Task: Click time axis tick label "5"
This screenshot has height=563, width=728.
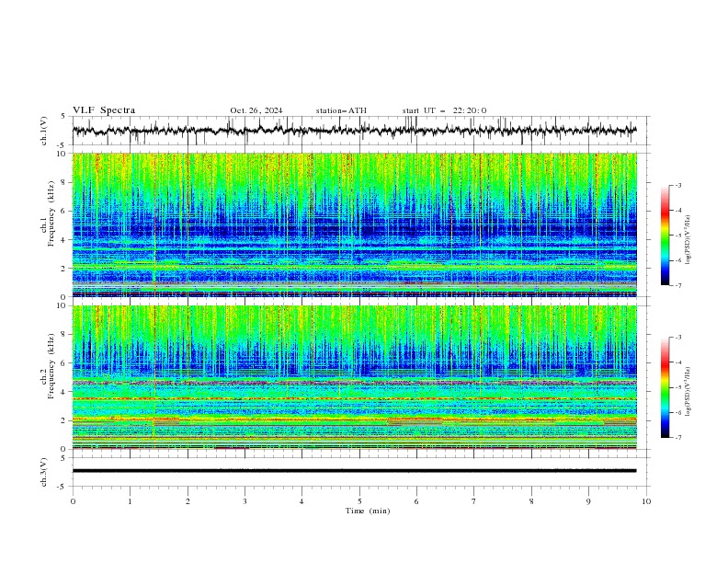Action: 359,501
